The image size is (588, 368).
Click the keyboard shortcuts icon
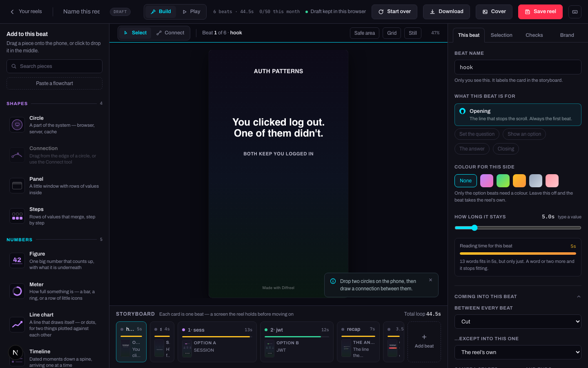tap(575, 12)
